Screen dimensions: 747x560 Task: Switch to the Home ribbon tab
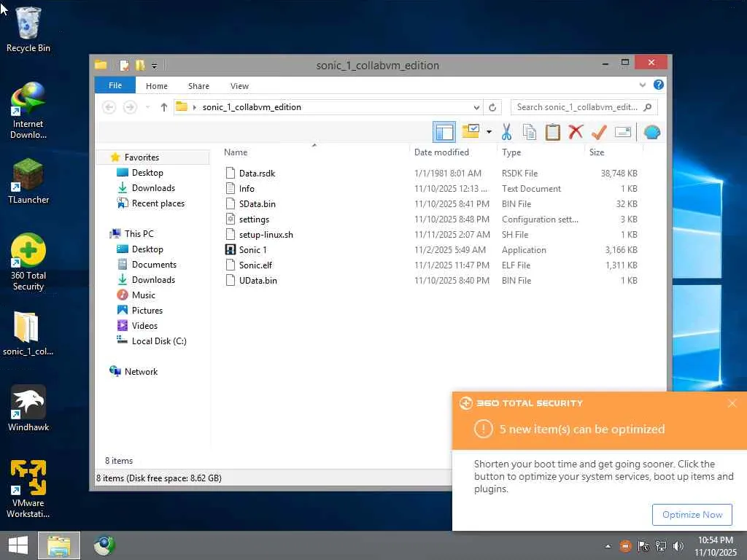(157, 86)
